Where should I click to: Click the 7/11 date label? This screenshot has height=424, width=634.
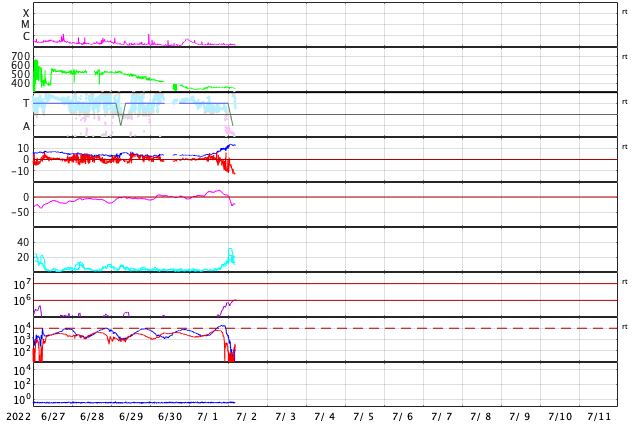[x=599, y=416]
